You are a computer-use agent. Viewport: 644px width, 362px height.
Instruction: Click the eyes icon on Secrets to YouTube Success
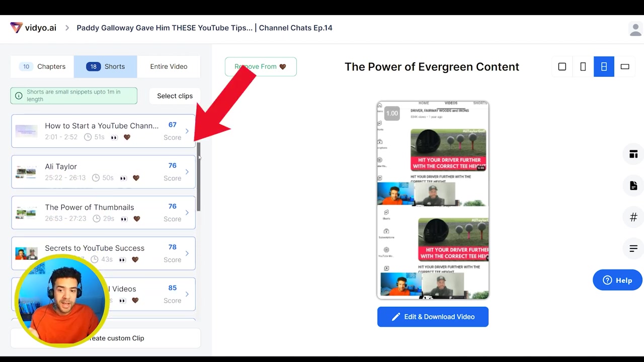tap(122, 259)
